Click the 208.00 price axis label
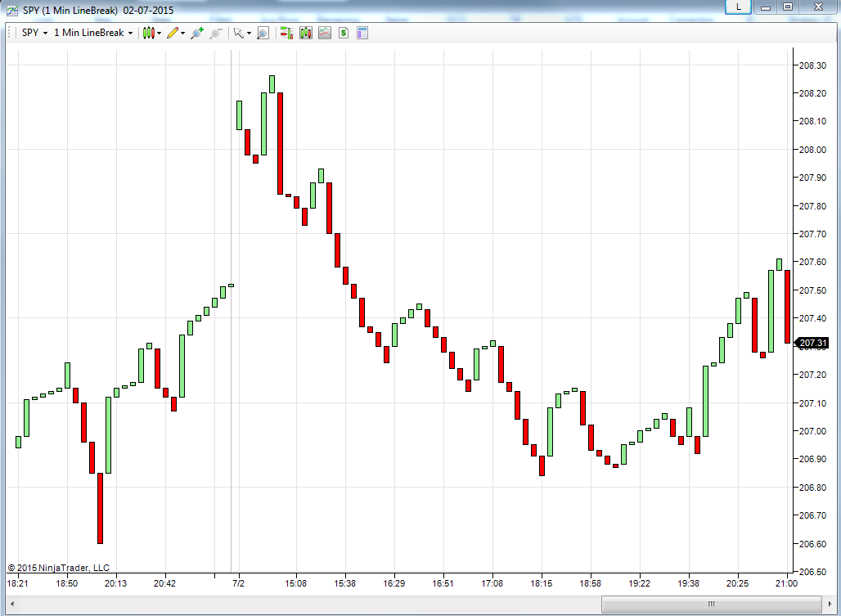 [812, 150]
